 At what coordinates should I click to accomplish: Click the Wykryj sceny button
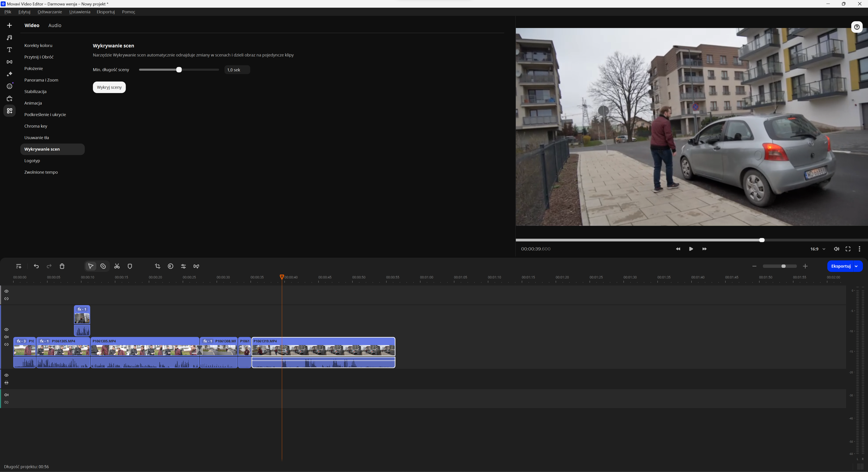click(x=109, y=87)
